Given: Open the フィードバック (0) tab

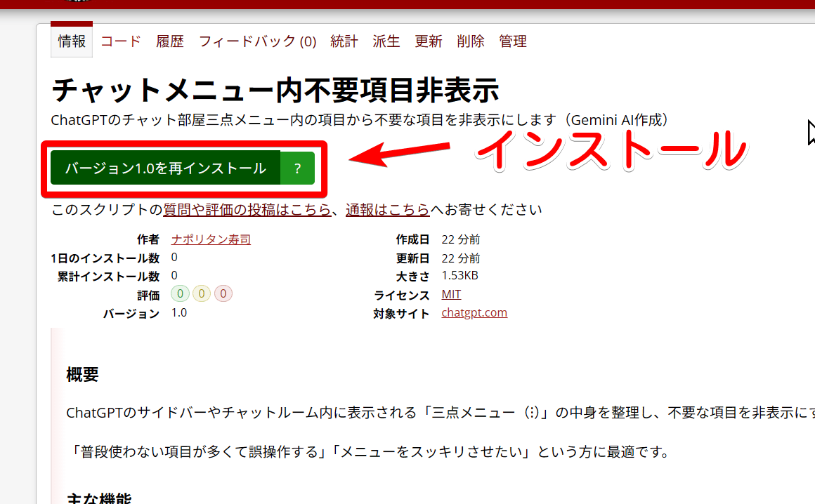Looking at the screenshot, I should pos(257,41).
